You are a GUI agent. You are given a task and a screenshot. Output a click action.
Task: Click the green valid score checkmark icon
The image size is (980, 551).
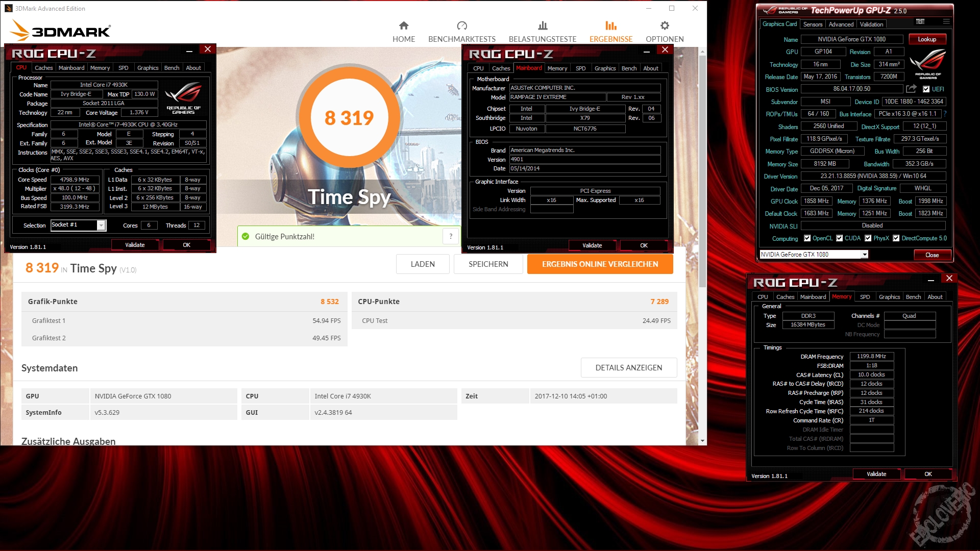246,236
